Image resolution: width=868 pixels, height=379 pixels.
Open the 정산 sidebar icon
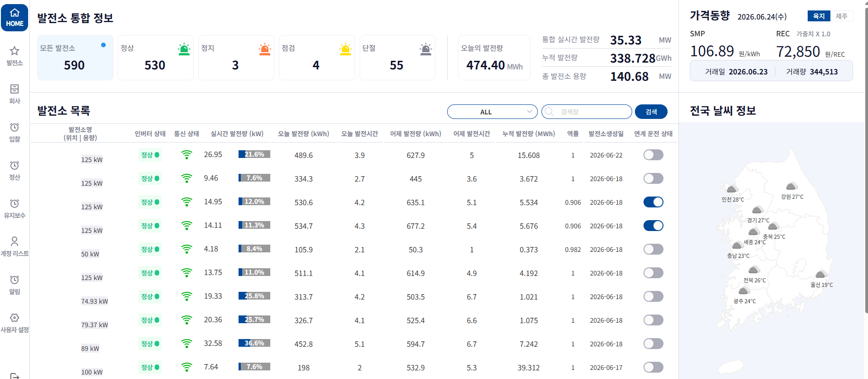pos(15,165)
